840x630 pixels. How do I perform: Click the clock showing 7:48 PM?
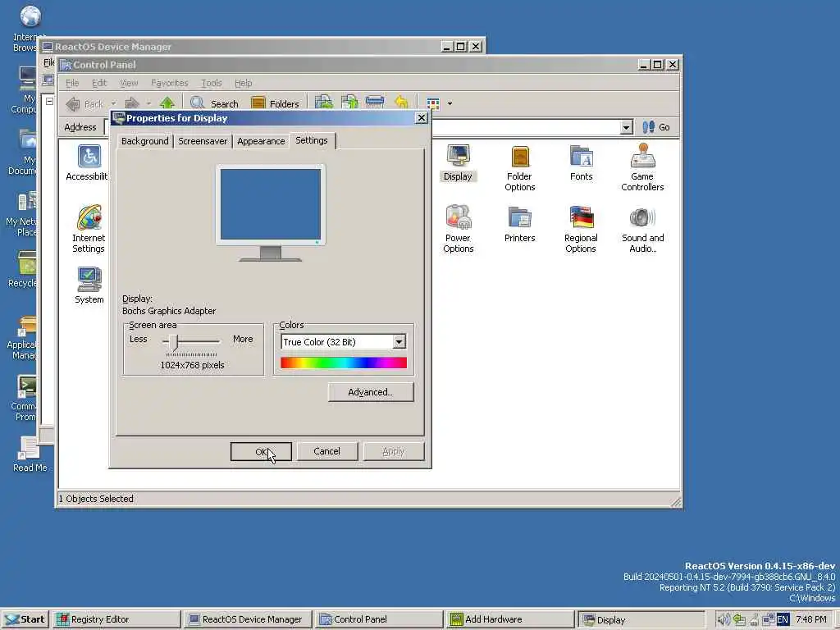click(811, 619)
